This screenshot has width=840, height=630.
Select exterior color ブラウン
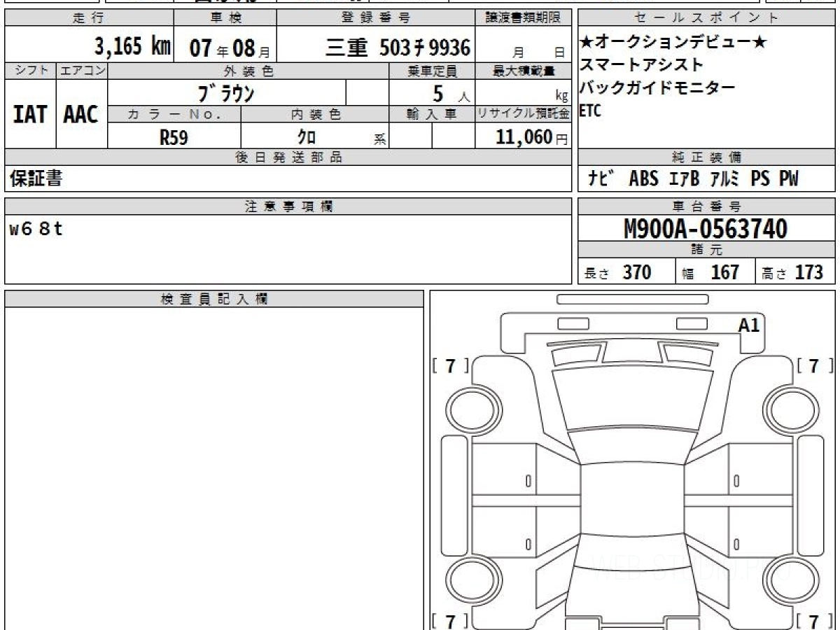tap(225, 92)
